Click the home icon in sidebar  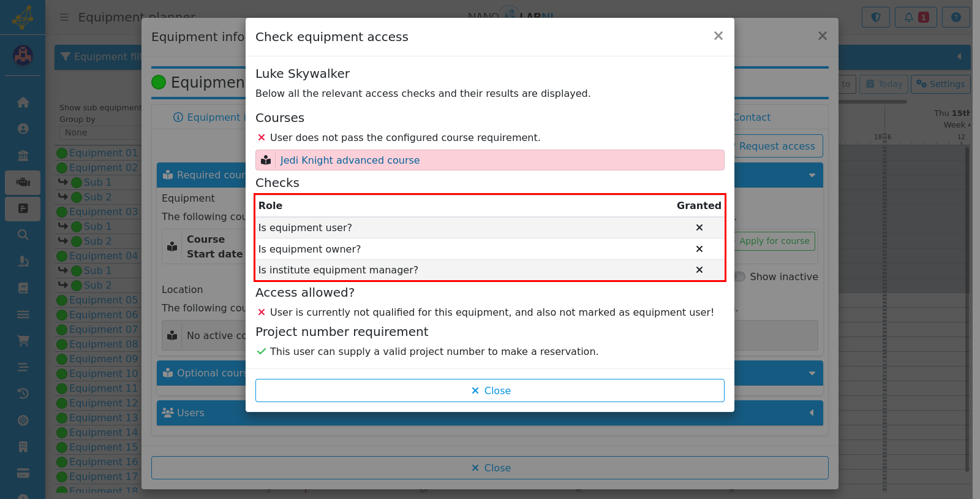coord(23,102)
